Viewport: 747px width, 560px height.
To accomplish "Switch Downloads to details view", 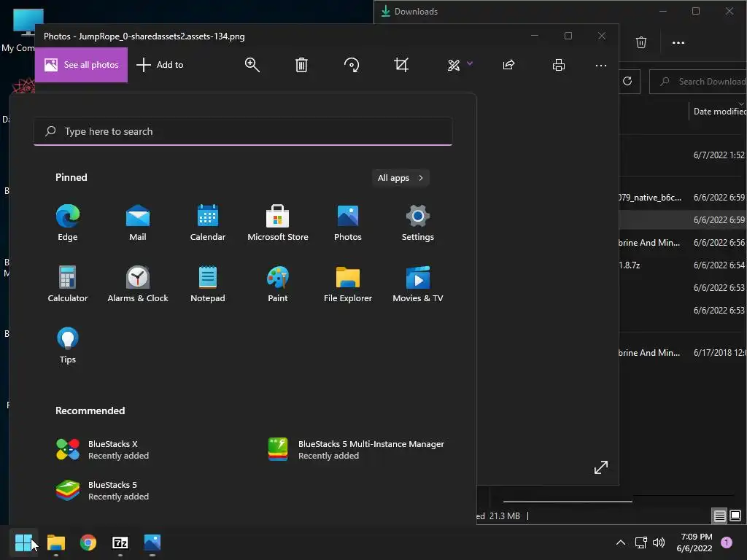I will point(720,516).
